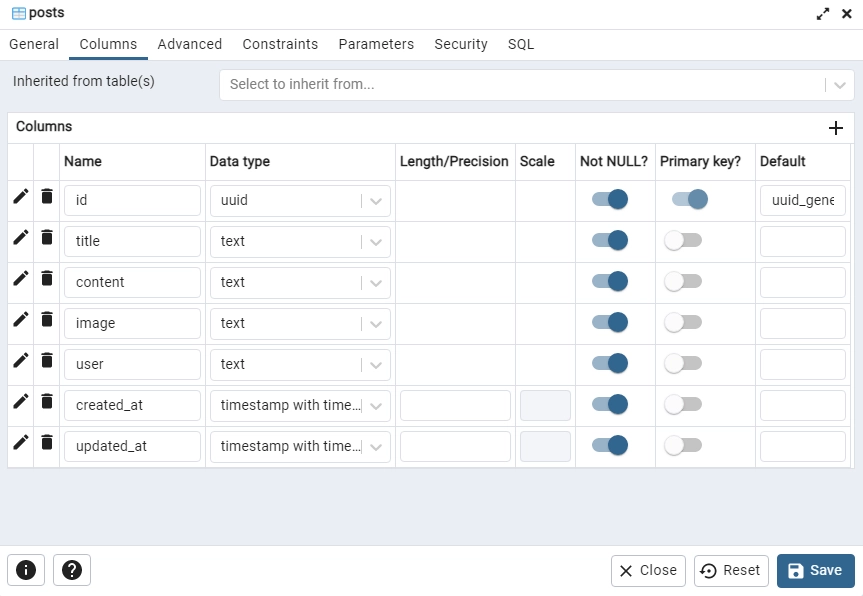
Task: Open the help question mark button
Action: pyautogui.click(x=72, y=570)
